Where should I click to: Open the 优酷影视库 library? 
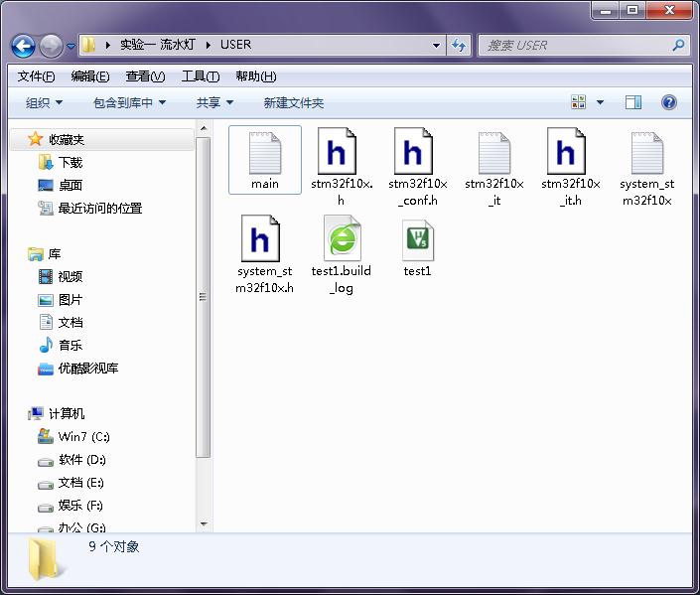coord(88,369)
